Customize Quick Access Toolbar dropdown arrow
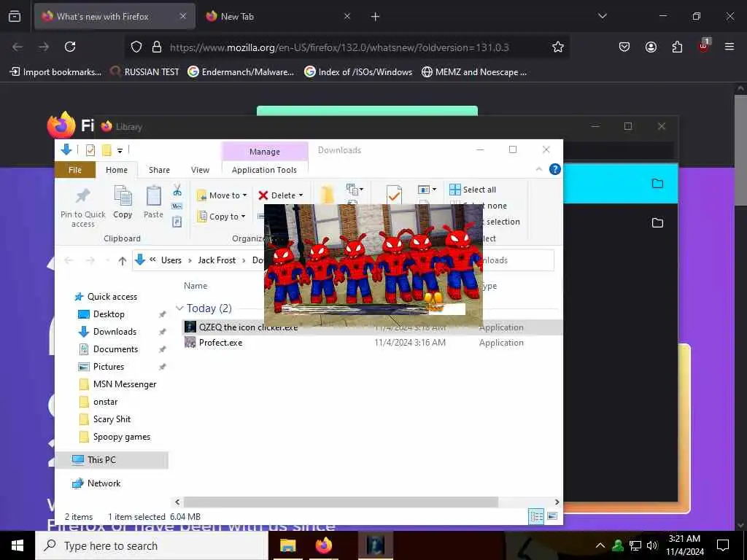747x560 pixels. [x=120, y=150]
